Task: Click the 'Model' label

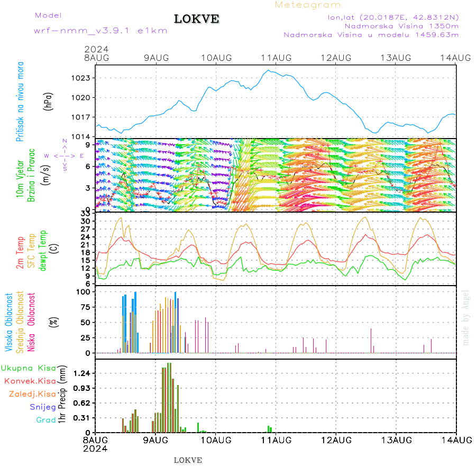Action: [x=48, y=15]
